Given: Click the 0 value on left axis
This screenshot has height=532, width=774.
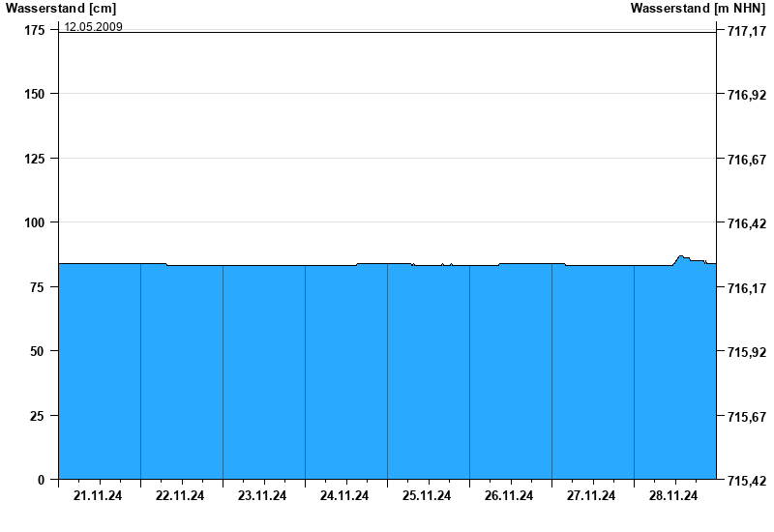Looking at the screenshot, I should click(x=41, y=480).
